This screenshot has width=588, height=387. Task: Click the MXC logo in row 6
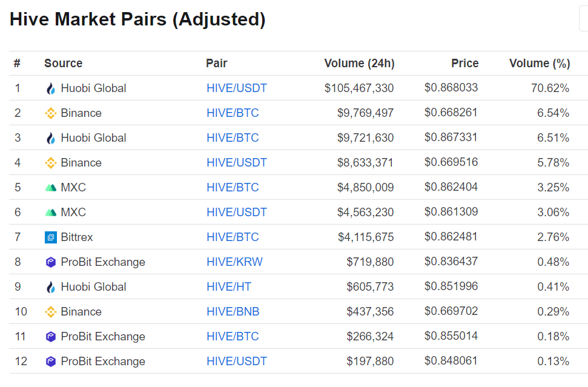[51, 212]
